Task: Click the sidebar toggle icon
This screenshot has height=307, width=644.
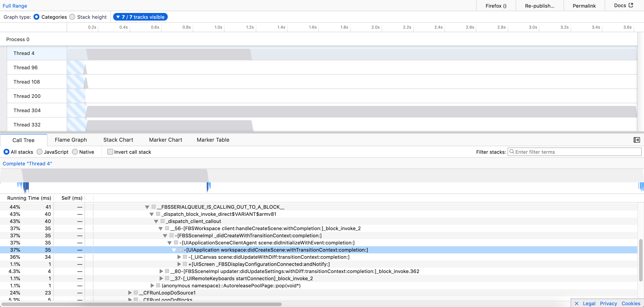Action: click(x=636, y=140)
